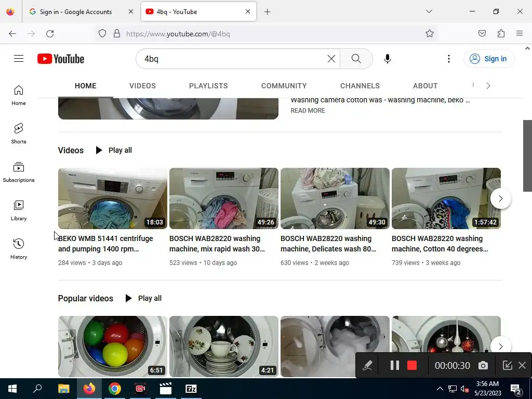Open BEKO WMB 51441 centrifuge video title
This screenshot has height=399, width=532.
click(105, 244)
